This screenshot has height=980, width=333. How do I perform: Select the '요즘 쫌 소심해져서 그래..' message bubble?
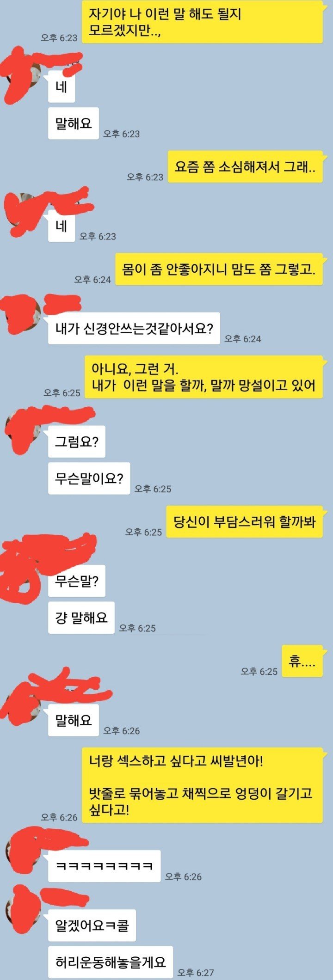point(245,167)
